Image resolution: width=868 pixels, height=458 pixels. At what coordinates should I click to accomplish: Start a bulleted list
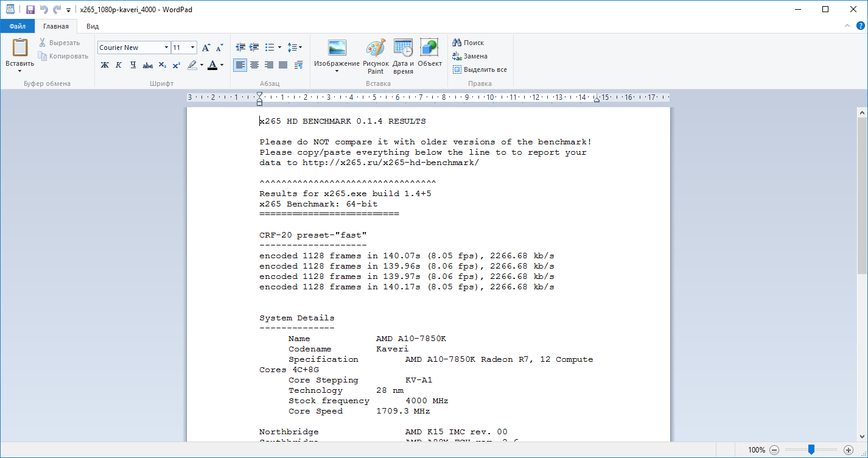(270, 48)
